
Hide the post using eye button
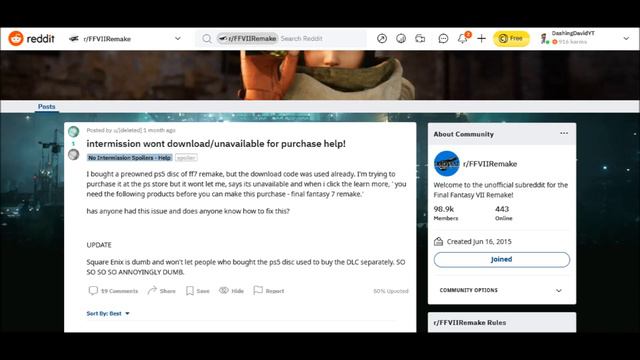tap(231, 291)
